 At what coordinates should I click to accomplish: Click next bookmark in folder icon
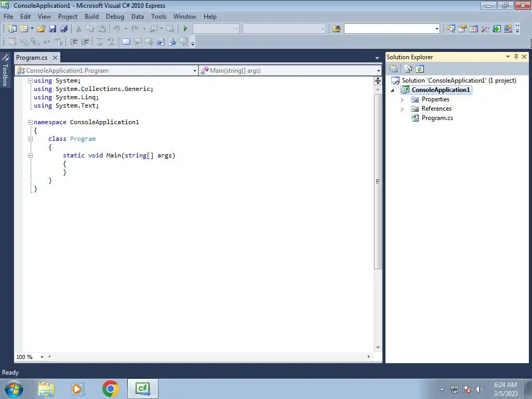(172, 42)
